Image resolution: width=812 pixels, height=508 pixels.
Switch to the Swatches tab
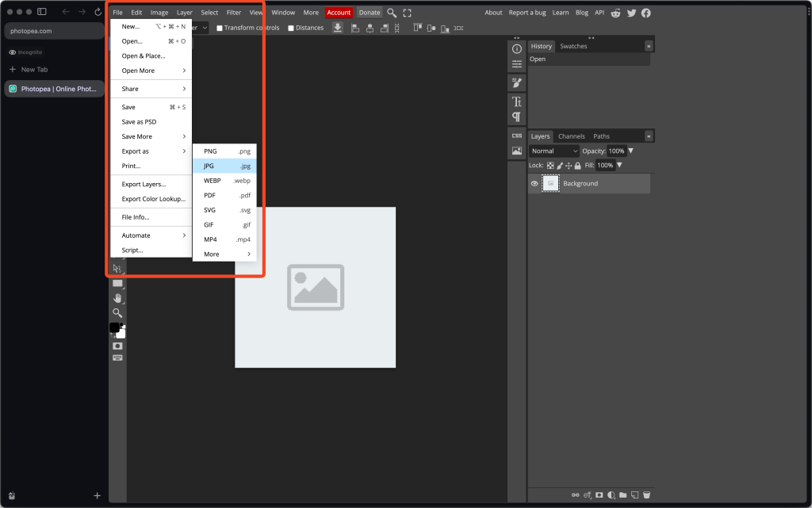point(573,46)
